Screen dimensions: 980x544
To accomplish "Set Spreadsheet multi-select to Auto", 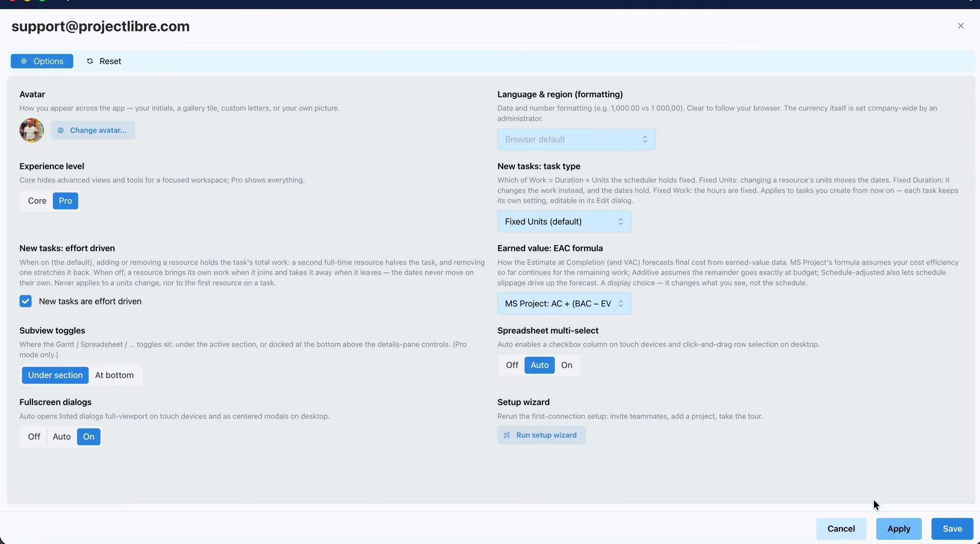I will [x=539, y=365].
